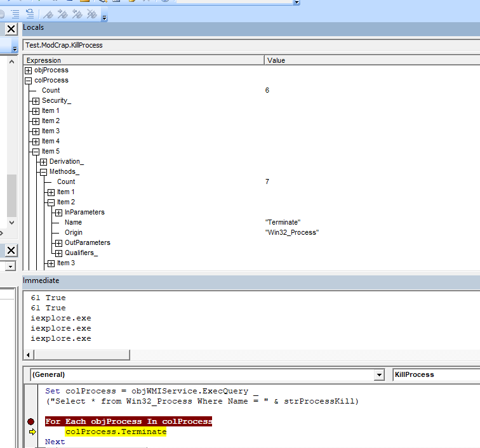
Task: Expand colProcess Item 2
Action: (x=36, y=121)
